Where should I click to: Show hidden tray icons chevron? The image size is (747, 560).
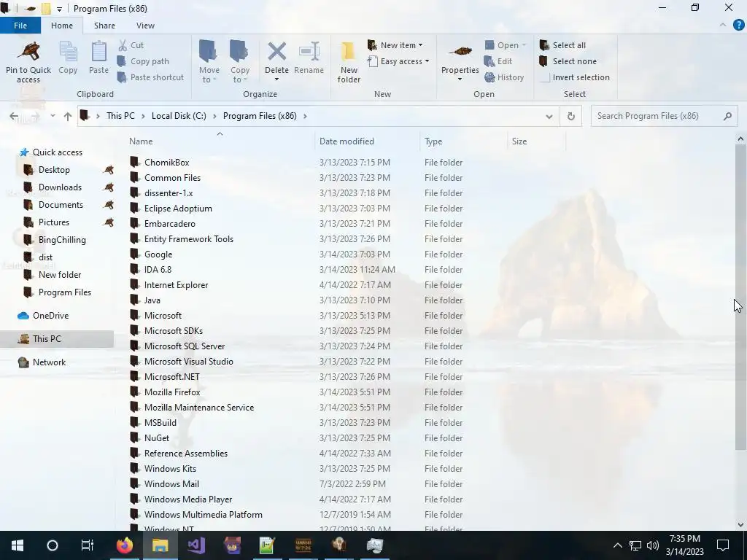pos(617,545)
